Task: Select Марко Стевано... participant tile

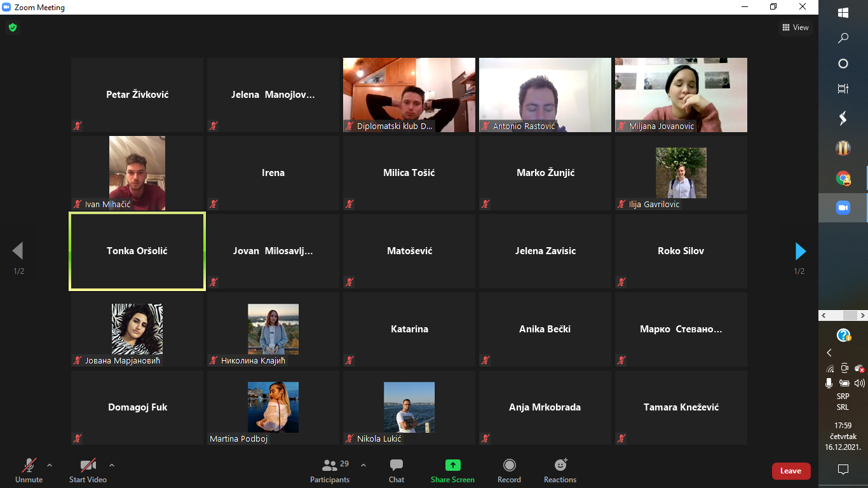Action: click(681, 329)
